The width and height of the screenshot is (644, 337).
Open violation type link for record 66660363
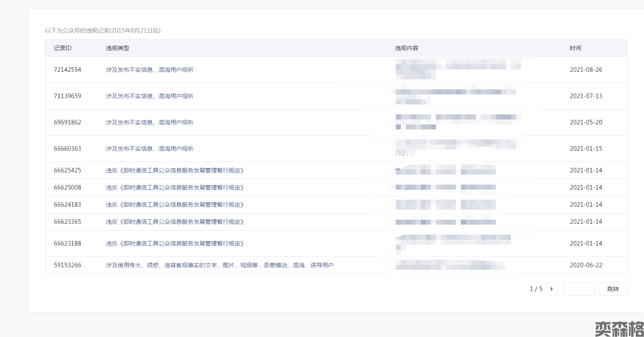[x=149, y=149]
